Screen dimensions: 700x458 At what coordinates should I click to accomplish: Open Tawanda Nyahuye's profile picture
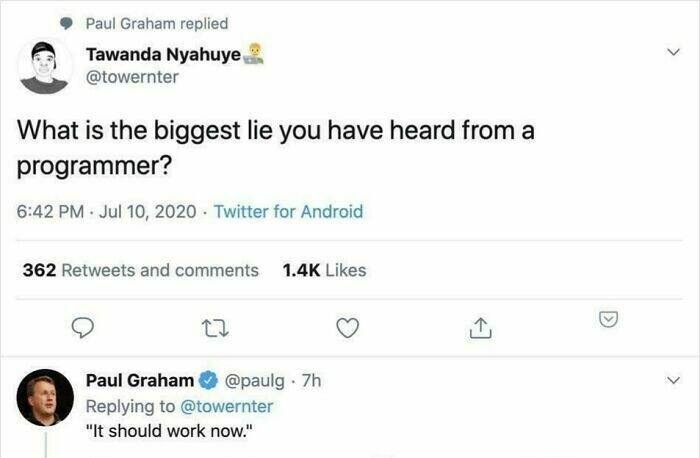click(x=45, y=66)
